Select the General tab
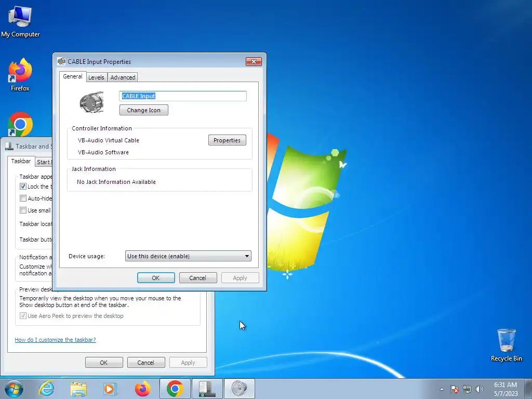532x399 pixels. pyautogui.click(x=73, y=77)
